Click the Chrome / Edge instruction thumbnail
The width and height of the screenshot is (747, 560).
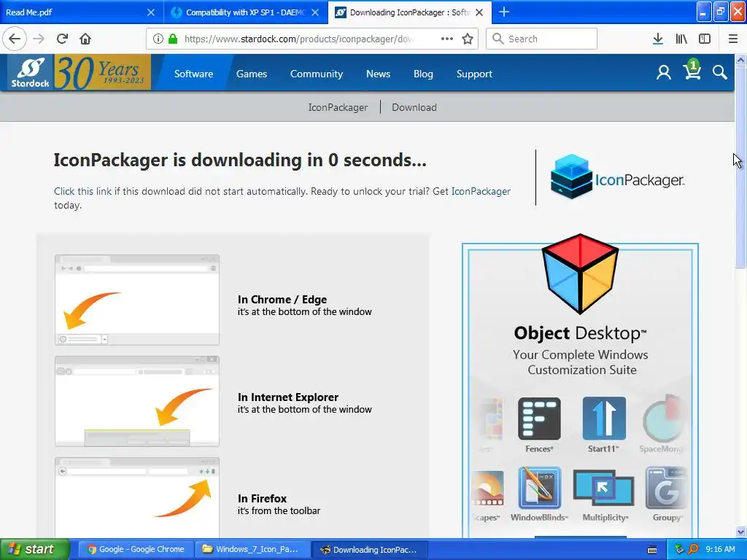point(137,300)
